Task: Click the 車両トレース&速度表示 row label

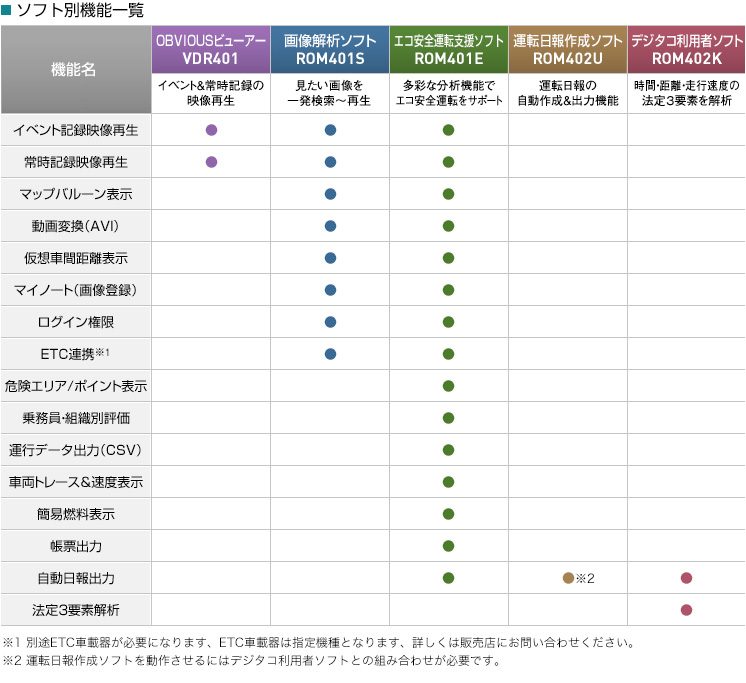Action: (x=76, y=482)
